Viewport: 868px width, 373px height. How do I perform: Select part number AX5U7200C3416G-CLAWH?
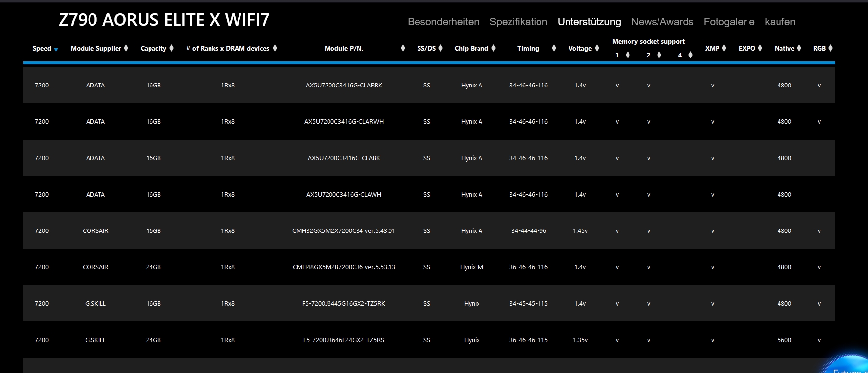tap(344, 195)
